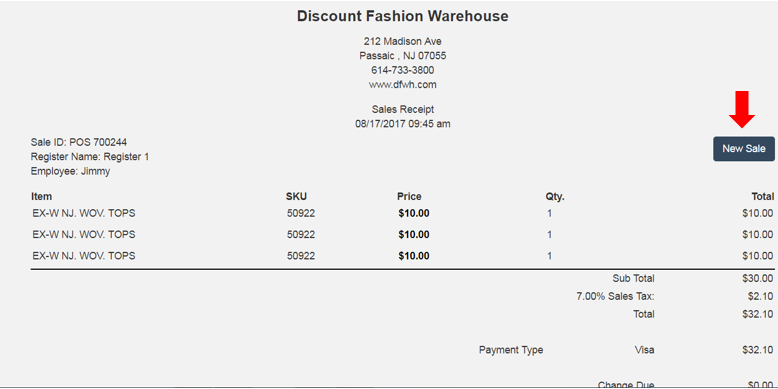Click the Item column header
The width and height of the screenshot is (778, 389).
pyautogui.click(x=41, y=196)
